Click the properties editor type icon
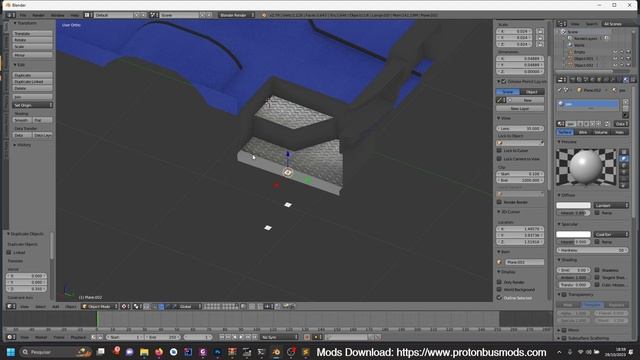 click(562, 80)
